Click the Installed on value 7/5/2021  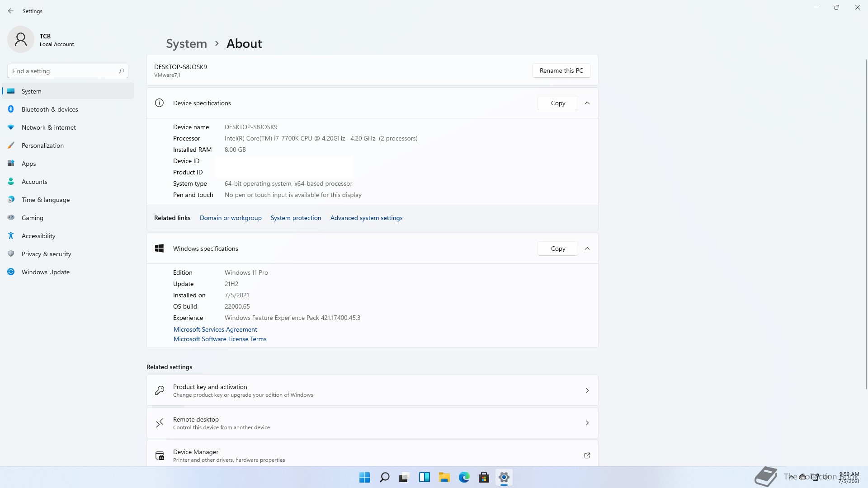pyautogui.click(x=237, y=295)
